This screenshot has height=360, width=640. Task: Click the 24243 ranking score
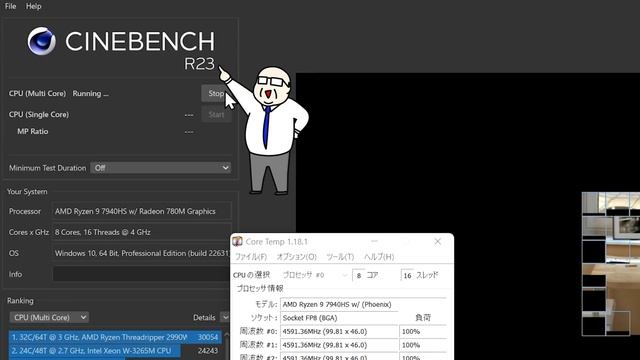pos(208,351)
